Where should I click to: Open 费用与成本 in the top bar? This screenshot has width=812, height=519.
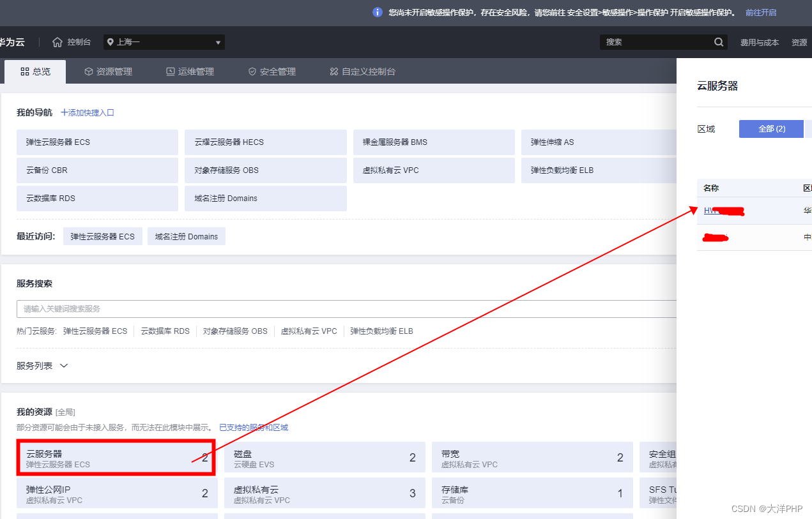tap(760, 42)
